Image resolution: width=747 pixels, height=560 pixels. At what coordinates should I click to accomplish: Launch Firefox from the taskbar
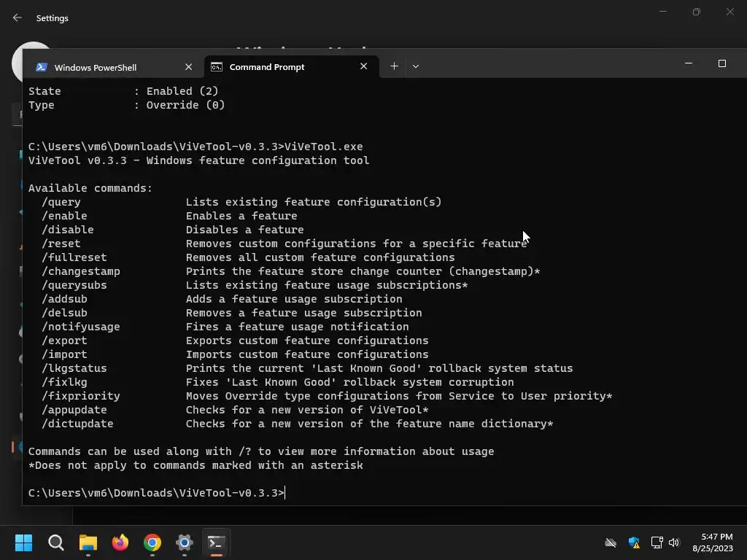pos(120,542)
